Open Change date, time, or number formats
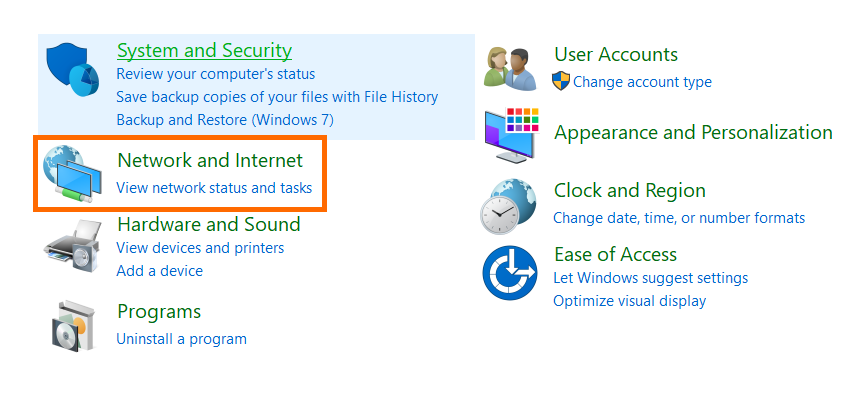844x410 pixels. [x=679, y=218]
